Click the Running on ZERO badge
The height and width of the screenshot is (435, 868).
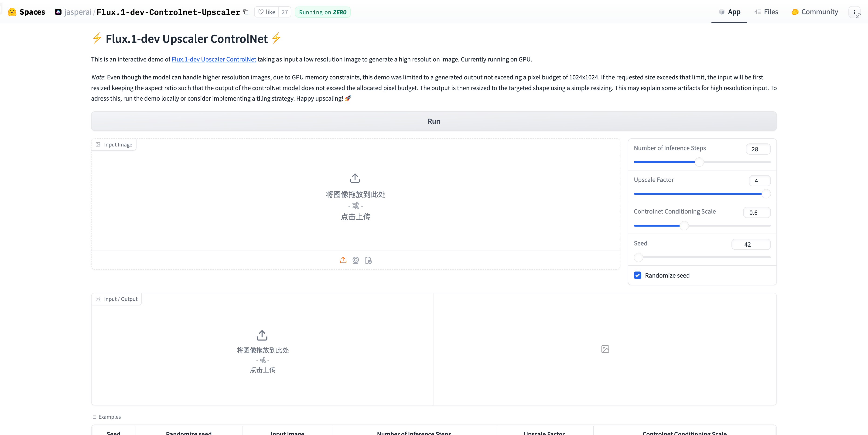[322, 12]
